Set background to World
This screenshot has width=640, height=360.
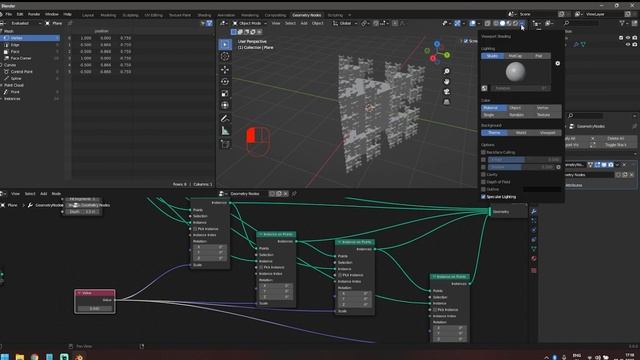click(521, 133)
